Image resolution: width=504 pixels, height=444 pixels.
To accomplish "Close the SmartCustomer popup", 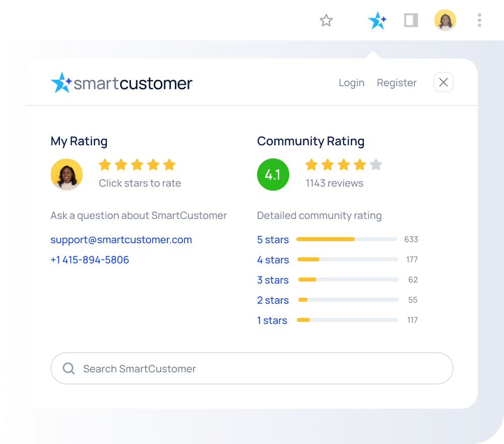I will click(443, 82).
